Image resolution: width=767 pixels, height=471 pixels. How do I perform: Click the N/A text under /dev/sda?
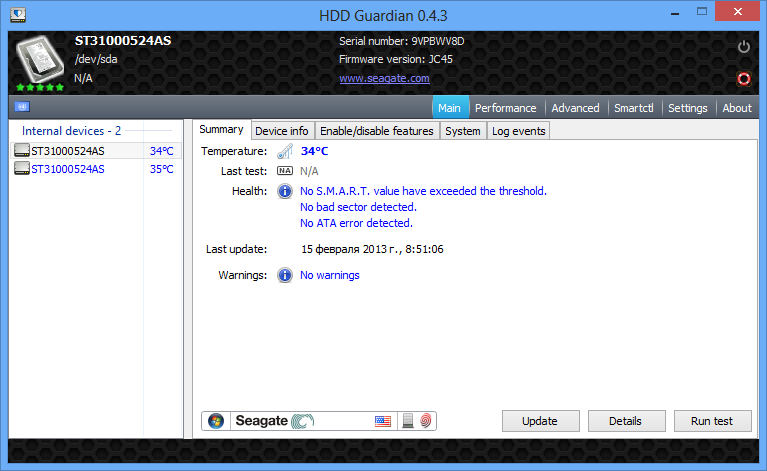(x=83, y=78)
